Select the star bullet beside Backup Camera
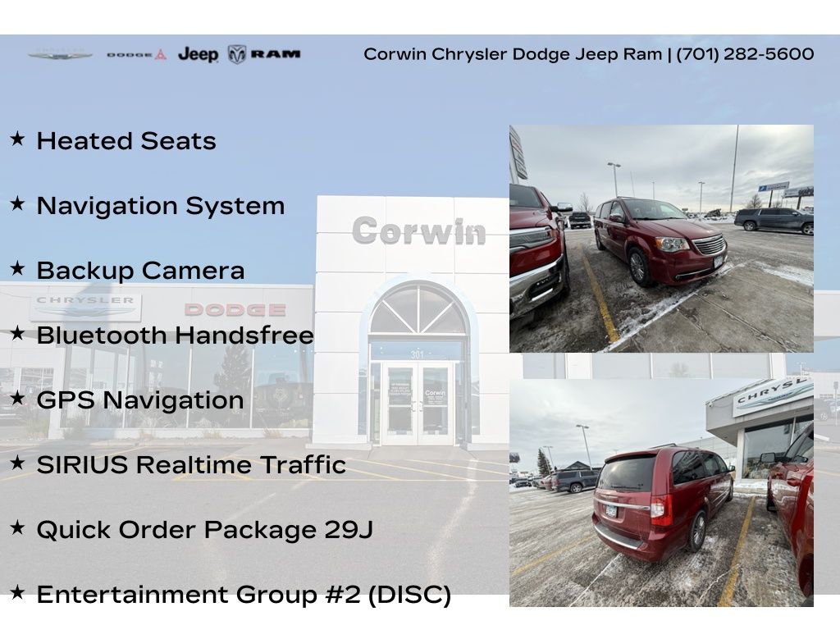This screenshot has width=840, height=630. pos(17,269)
